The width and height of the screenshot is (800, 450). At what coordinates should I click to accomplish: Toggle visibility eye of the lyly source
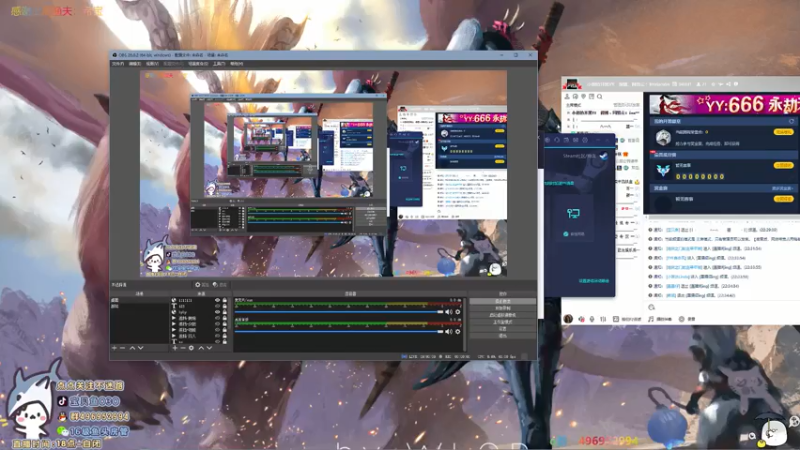click(217, 312)
